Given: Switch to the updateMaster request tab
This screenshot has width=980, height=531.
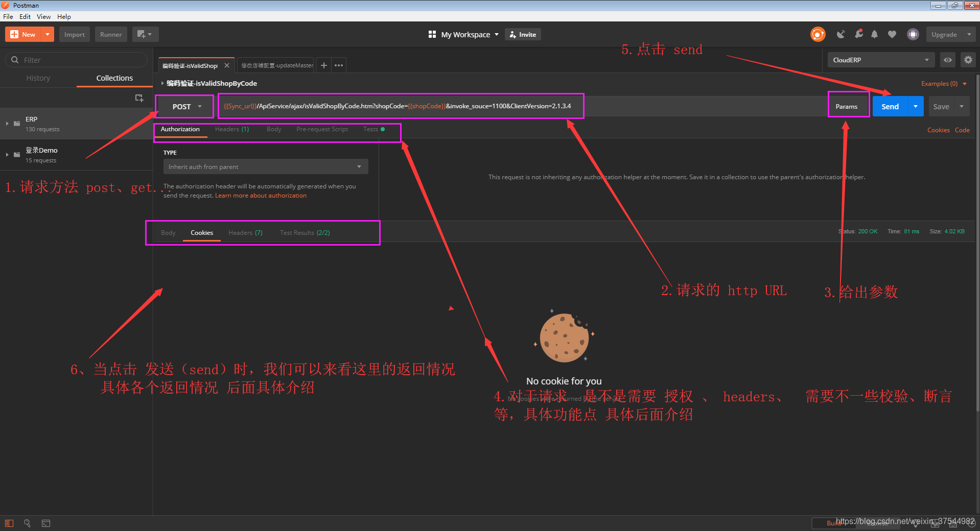Looking at the screenshot, I should (x=276, y=65).
